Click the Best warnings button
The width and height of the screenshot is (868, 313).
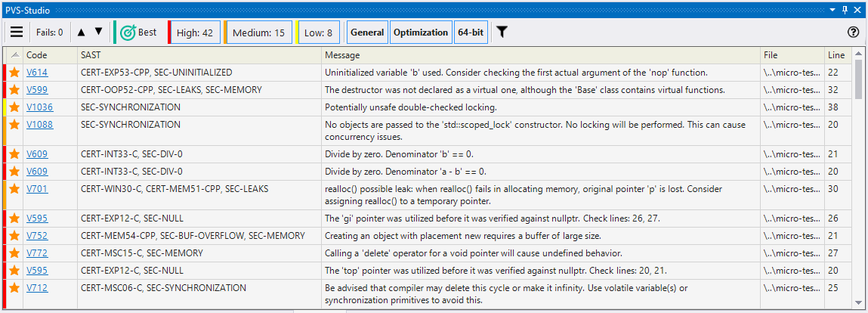[138, 33]
